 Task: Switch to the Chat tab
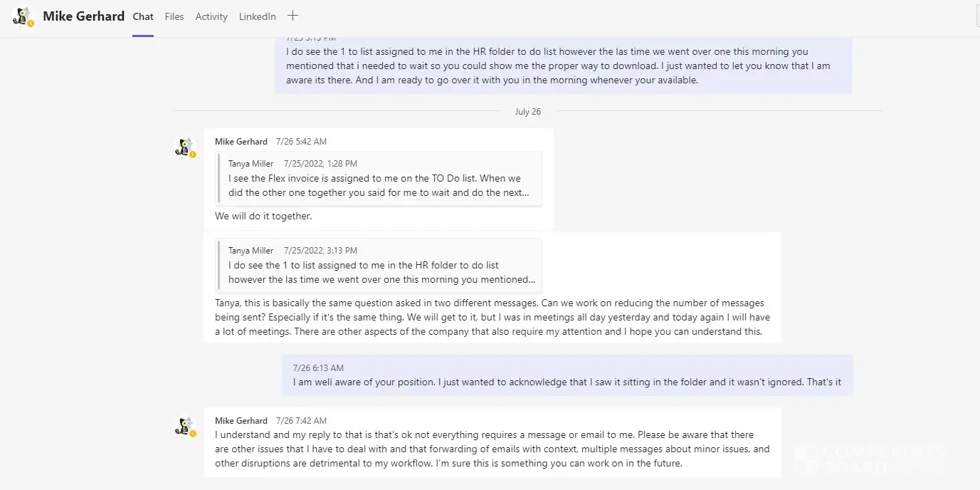point(143,16)
